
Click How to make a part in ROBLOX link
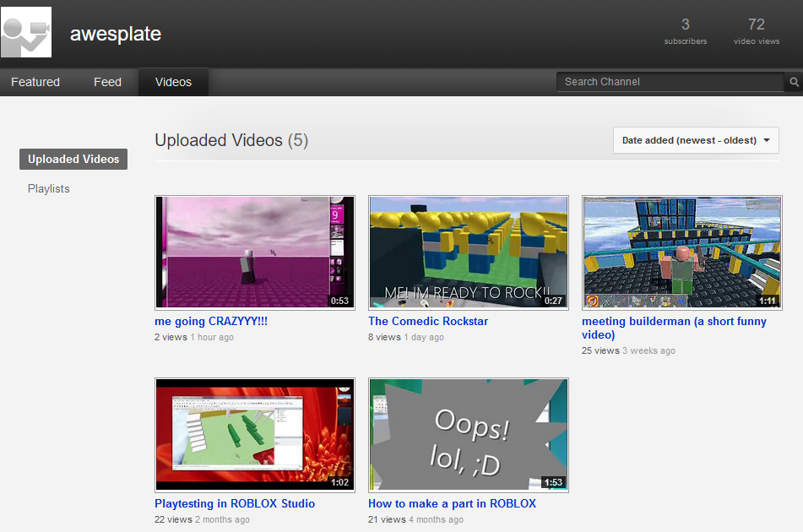click(452, 503)
